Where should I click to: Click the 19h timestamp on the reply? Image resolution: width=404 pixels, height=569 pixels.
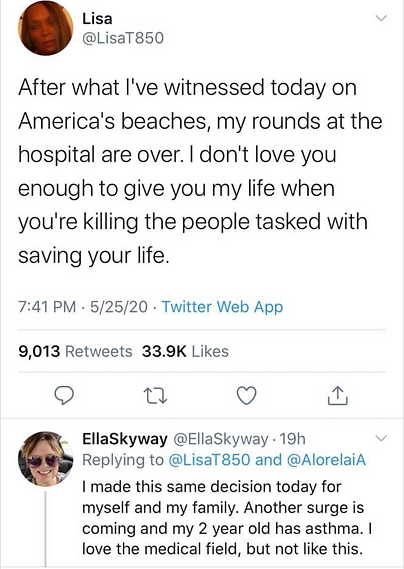[293, 439]
